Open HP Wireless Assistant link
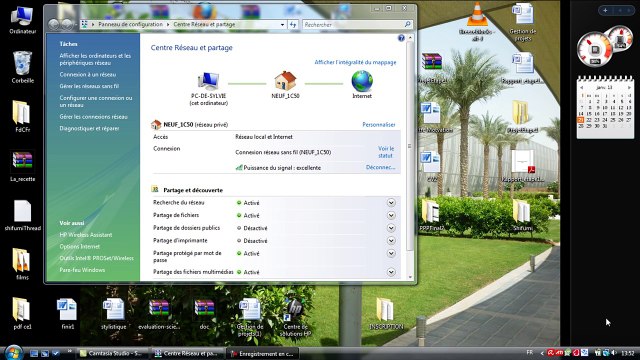The width and height of the screenshot is (640, 360). coord(86,235)
